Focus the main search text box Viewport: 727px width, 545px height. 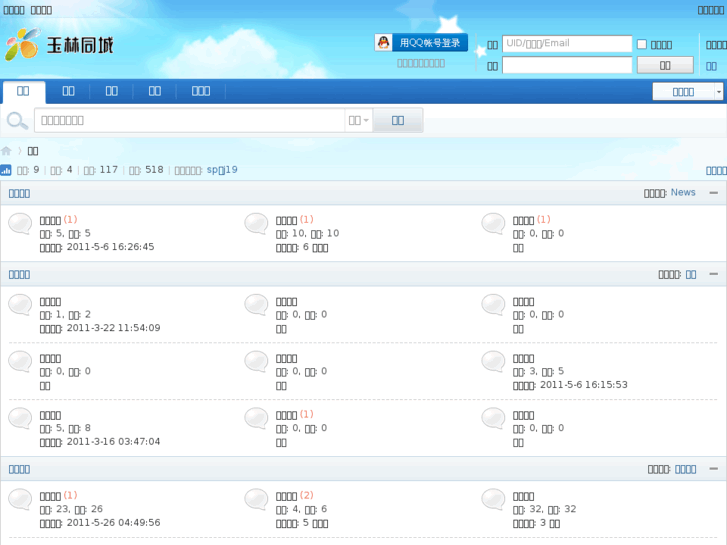pos(190,121)
